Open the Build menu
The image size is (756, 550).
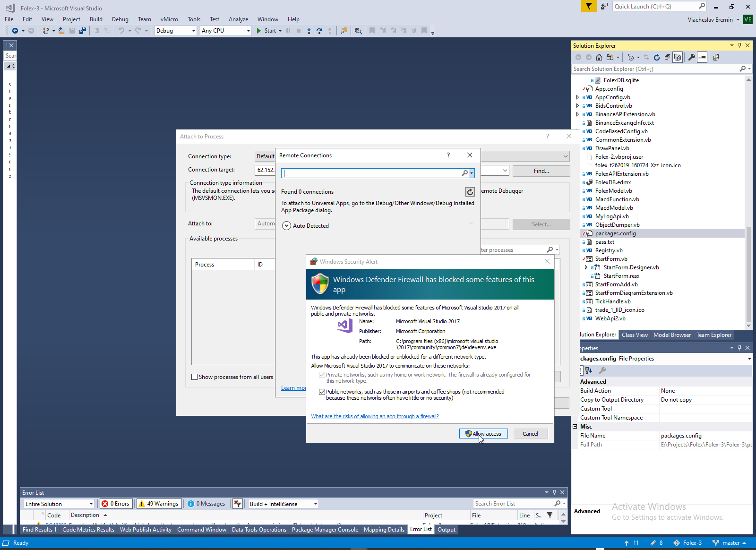96,19
